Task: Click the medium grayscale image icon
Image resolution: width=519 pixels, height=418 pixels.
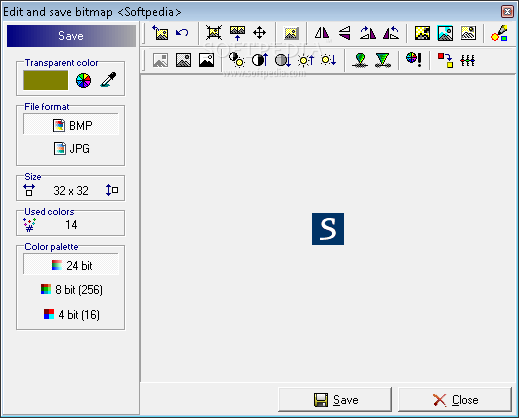Action: [x=183, y=60]
